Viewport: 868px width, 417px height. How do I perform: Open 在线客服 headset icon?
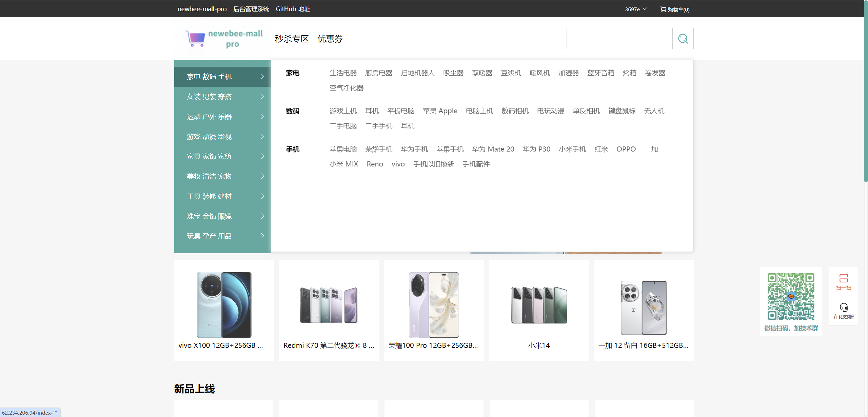[844, 307]
